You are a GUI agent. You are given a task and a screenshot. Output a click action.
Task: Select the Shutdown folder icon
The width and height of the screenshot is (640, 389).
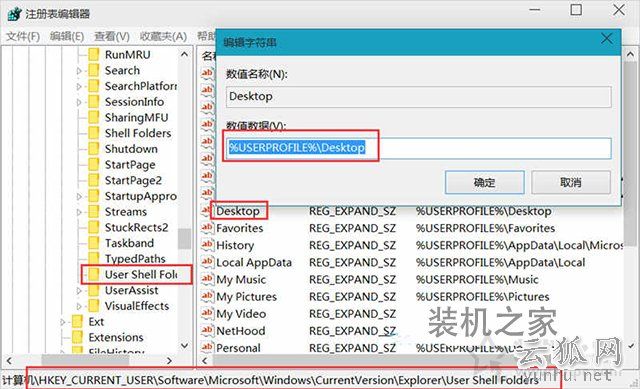click(94, 149)
